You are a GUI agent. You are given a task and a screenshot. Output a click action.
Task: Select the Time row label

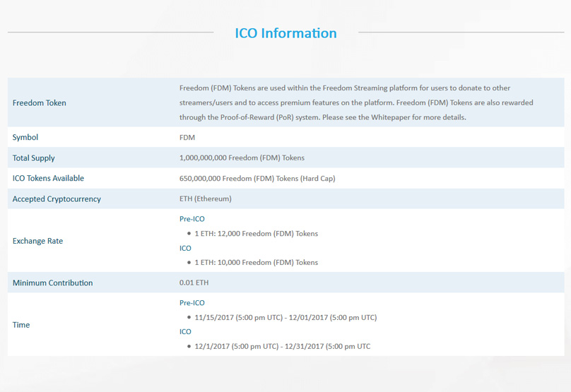pos(21,325)
